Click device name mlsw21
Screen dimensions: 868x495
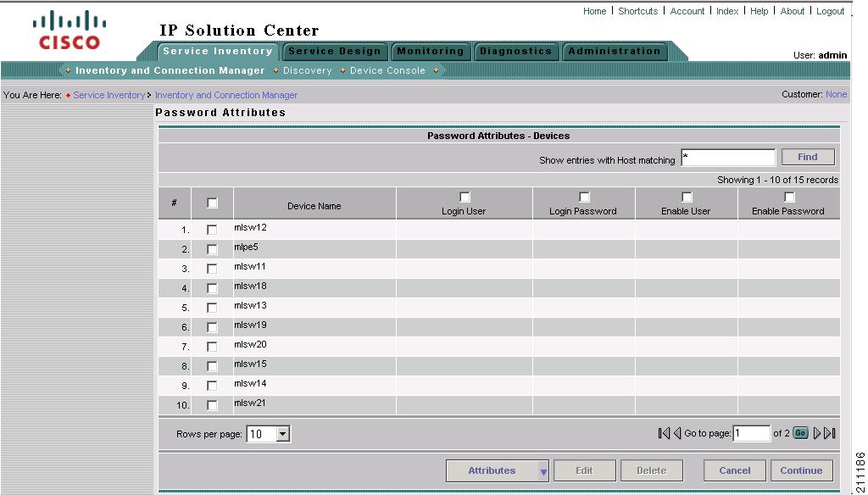coord(250,403)
